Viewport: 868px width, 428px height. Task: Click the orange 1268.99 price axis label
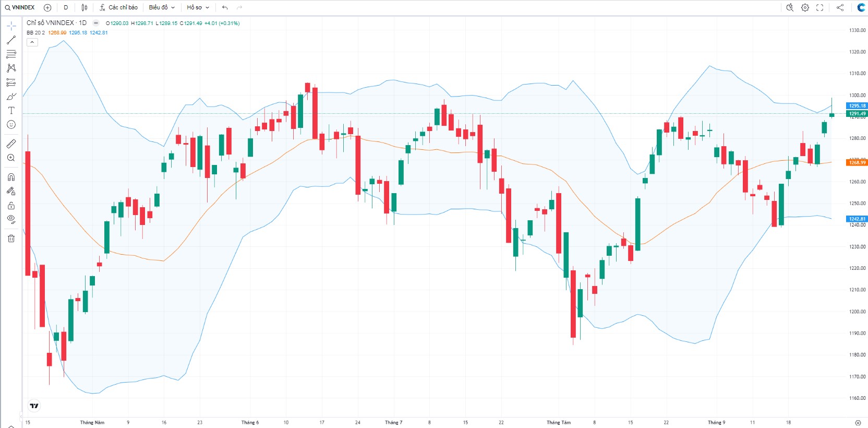point(857,162)
